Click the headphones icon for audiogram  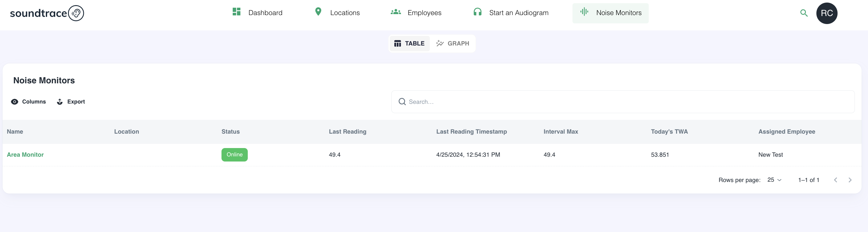pyautogui.click(x=477, y=12)
